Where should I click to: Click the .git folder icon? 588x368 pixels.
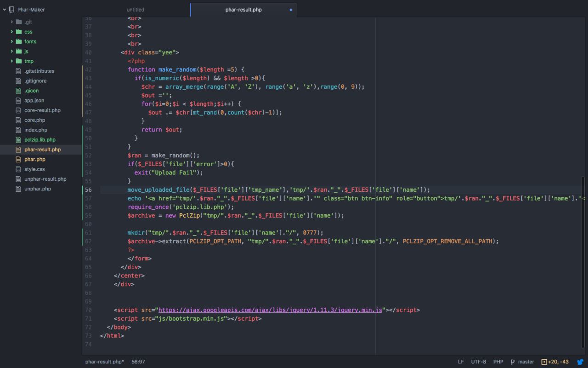point(19,22)
